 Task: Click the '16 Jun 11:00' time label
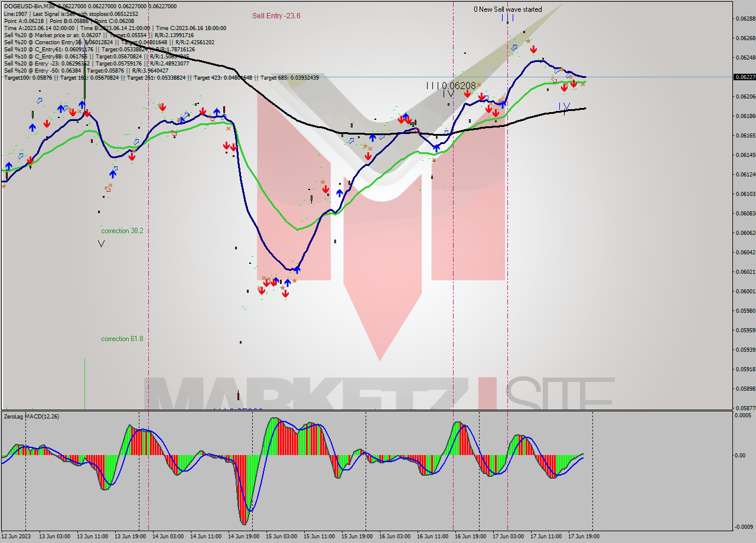(x=433, y=537)
